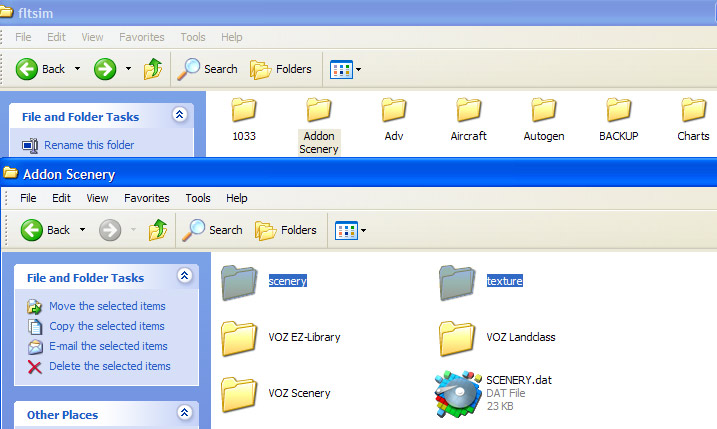Open the VOZ Scenery folder
This screenshot has width=717, height=429.
tap(240, 394)
